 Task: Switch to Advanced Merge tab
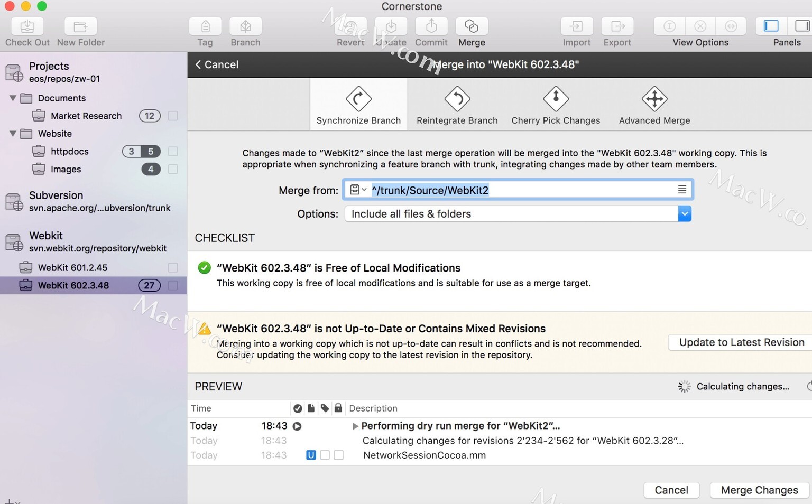coord(654,105)
